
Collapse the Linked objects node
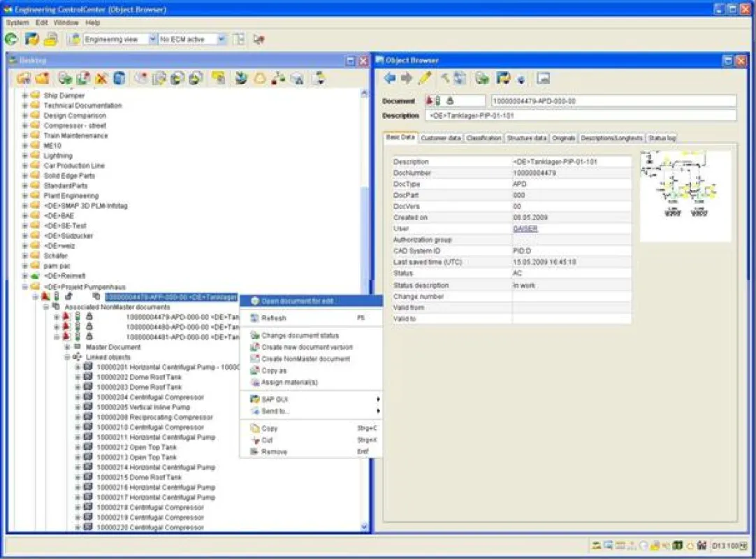coord(67,357)
